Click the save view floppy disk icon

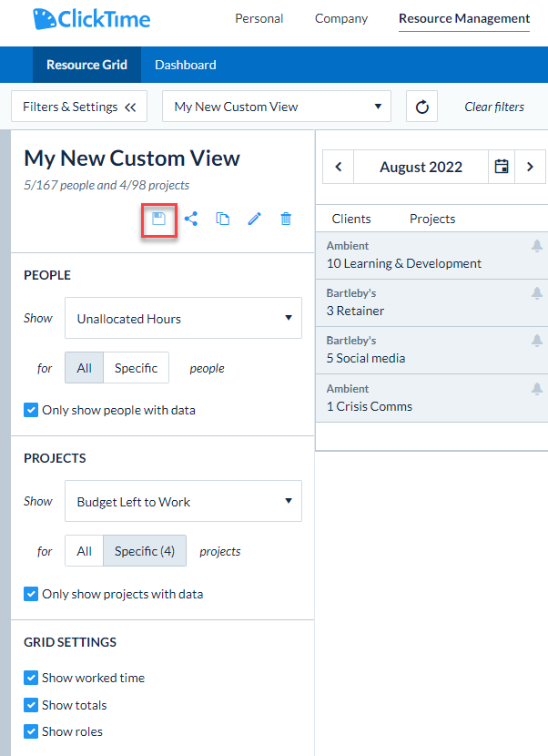[159, 219]
